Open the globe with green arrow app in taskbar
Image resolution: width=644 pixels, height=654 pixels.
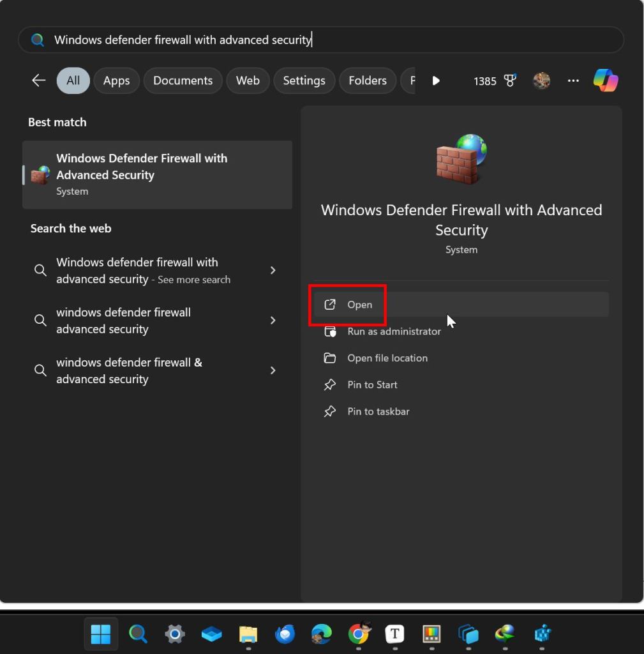pos(505,634)
